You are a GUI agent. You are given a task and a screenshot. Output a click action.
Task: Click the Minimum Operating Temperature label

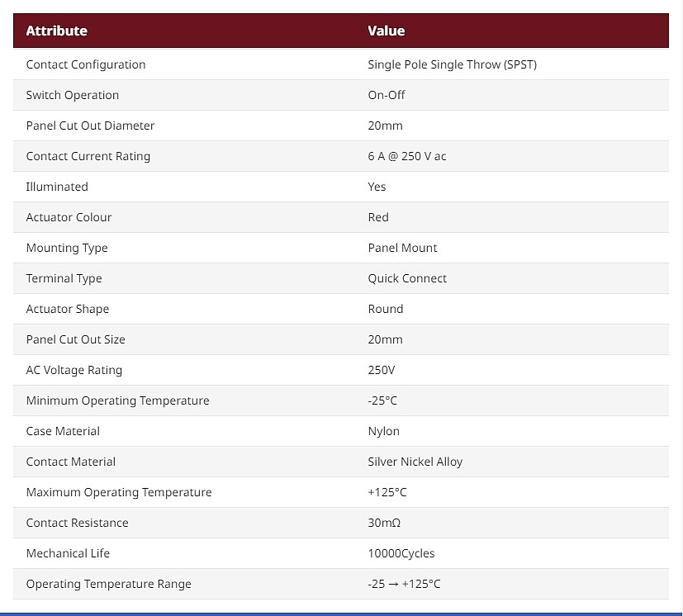[x=117, y=400]
